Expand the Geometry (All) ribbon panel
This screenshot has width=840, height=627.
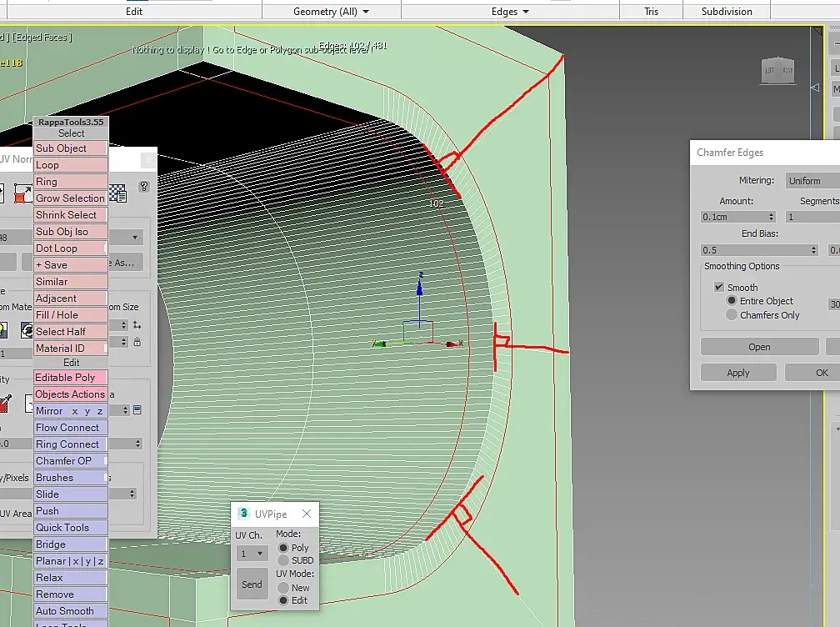coord(331,12)
